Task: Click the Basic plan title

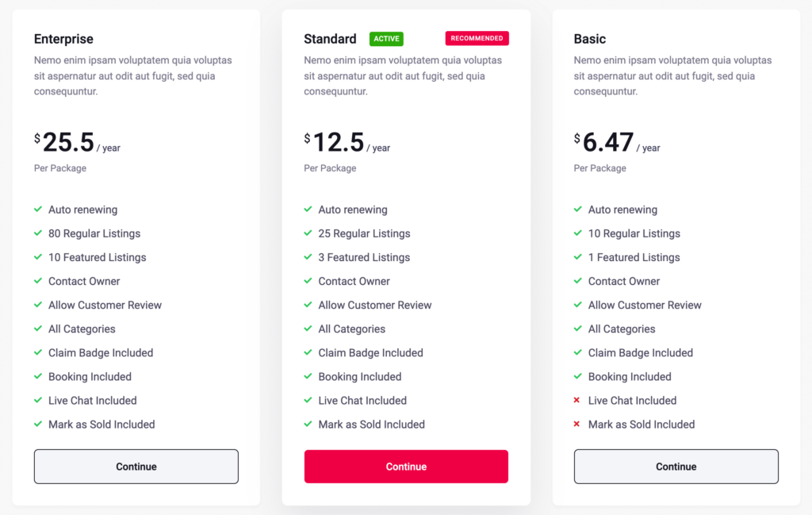Action: [590, 39]
